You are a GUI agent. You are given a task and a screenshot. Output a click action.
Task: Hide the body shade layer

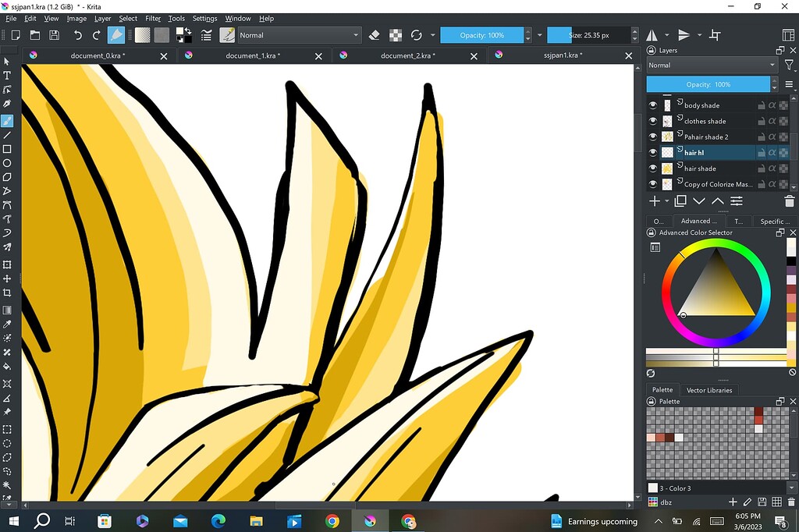pos(653,105)
